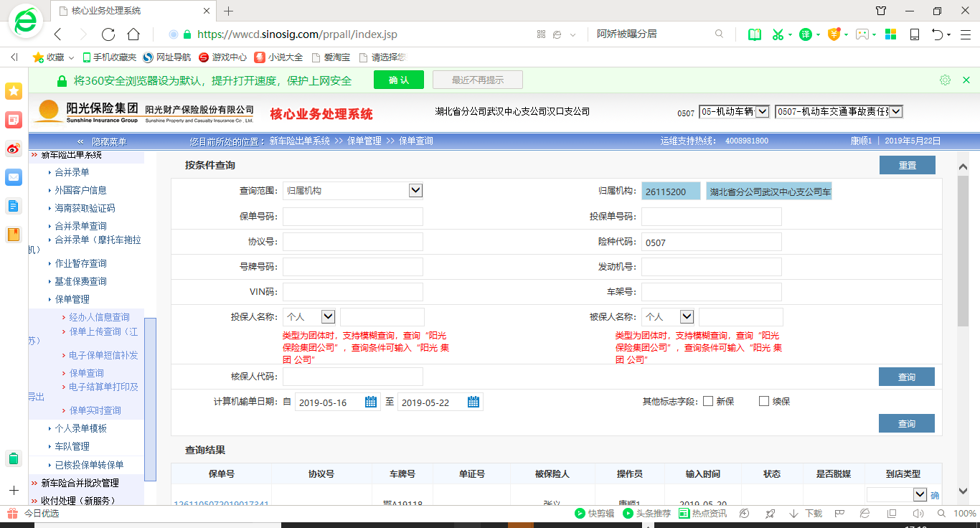Open 被保人名称 type dropdown
This screenshot has height=528, width=980.
tap(687, 316)
